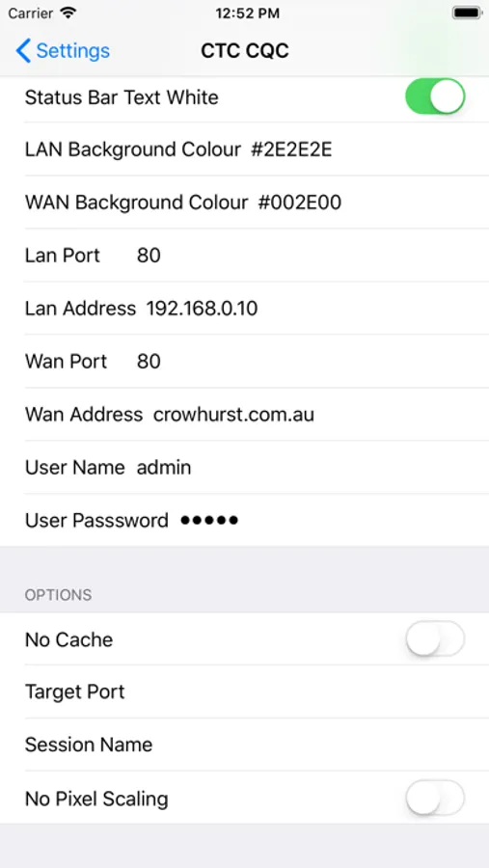Viewport: 489px width, 868px height.
Task: Select the Wan Port value 80
Action: (x=149, y=362)
